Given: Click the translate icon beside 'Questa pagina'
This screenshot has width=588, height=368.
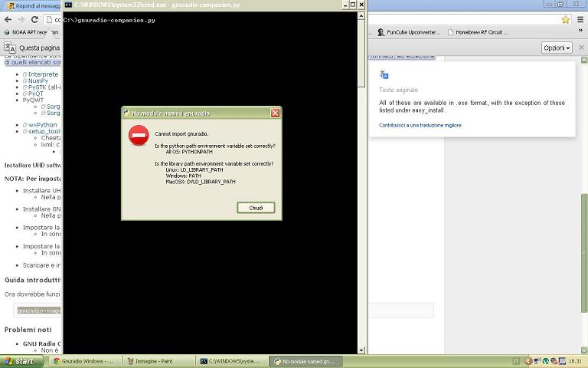Looking at the screenshot, I should coord(10,48).
